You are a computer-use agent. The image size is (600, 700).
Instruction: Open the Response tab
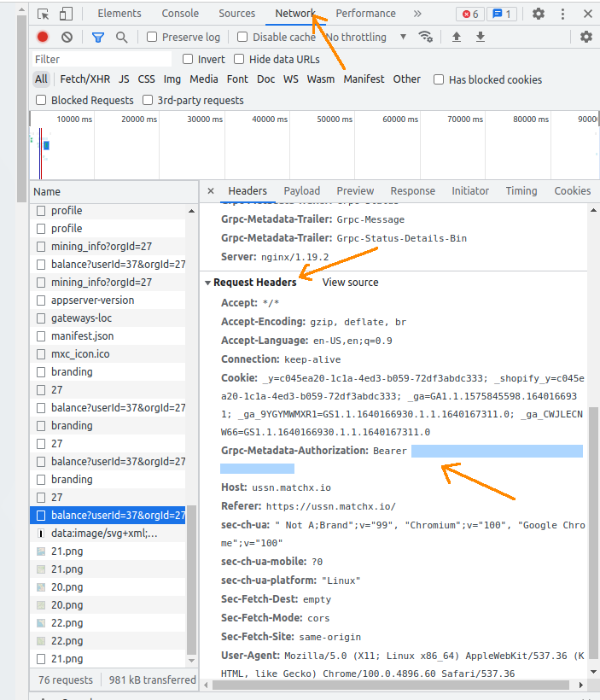(412, 191)
